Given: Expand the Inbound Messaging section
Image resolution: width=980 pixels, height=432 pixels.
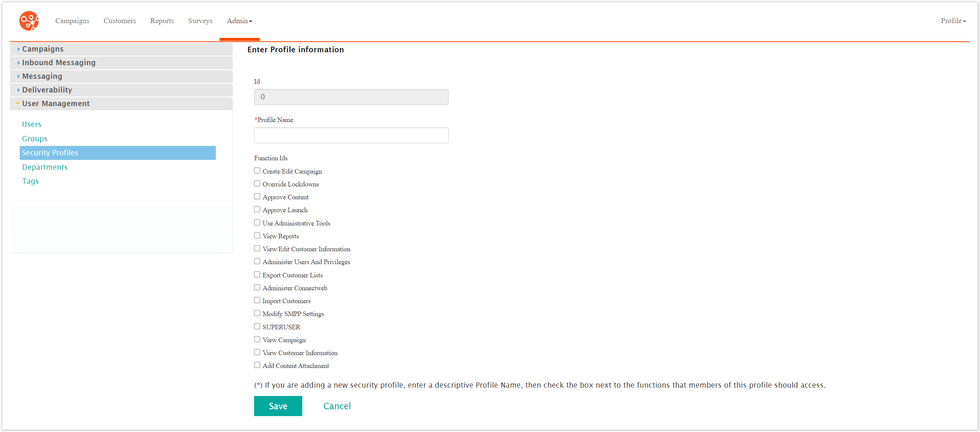Looking at the screenshot, I should (121, 63).
